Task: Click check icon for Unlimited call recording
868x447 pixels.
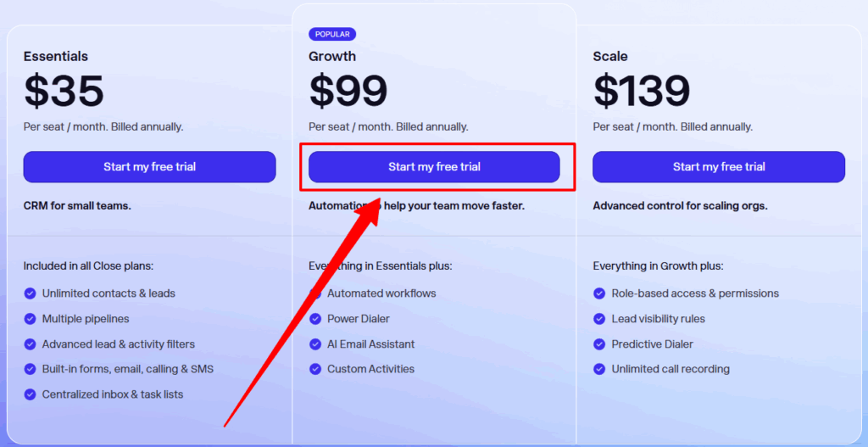Action: pyautogui.click(x=600, y=369)
